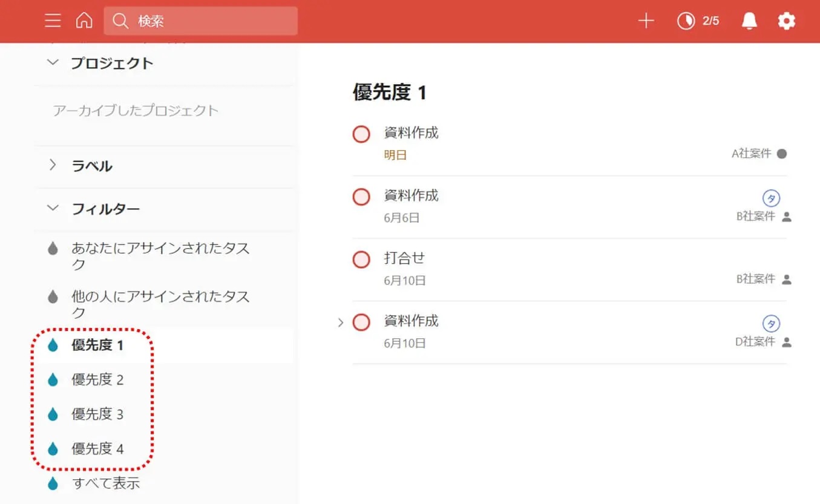Click the person icon on the 打合せ task
Viewport: 820px width, 504px height.
787,280
